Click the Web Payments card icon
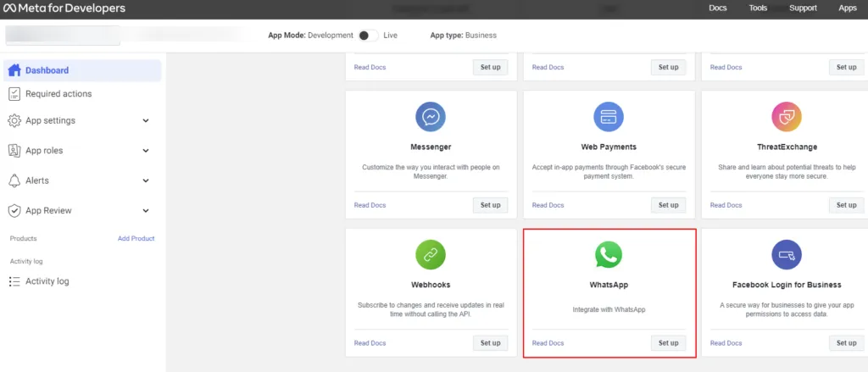 tap(609, 117)
